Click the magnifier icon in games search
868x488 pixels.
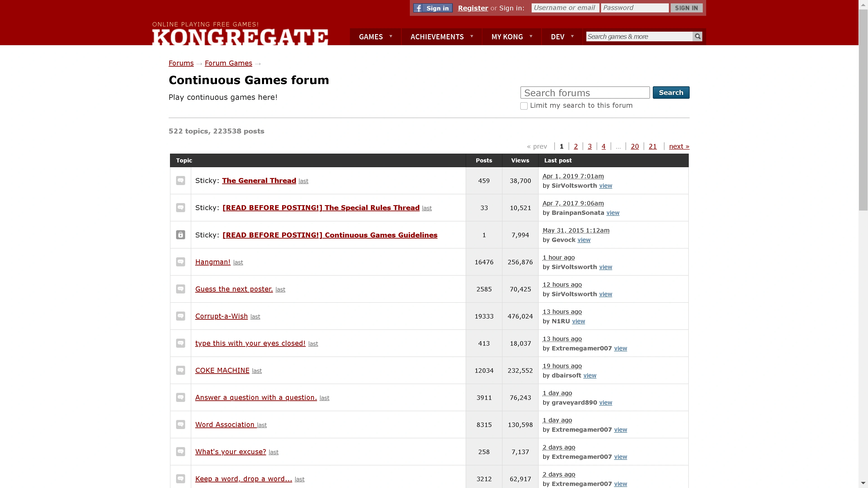[x=697, y=36]
